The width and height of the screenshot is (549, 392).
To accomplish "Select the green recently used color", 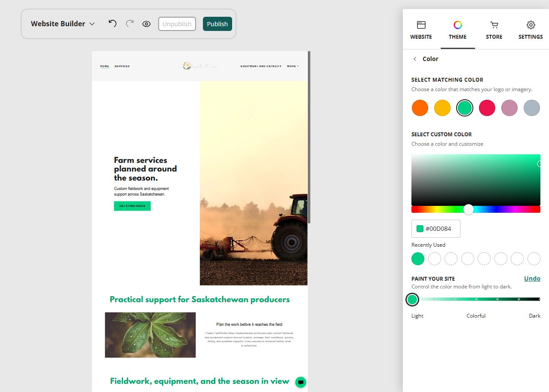I will tap(418, 259).
